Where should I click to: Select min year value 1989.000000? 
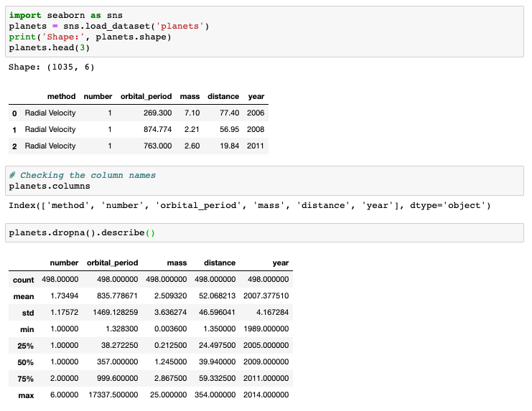tap(266, 329)
